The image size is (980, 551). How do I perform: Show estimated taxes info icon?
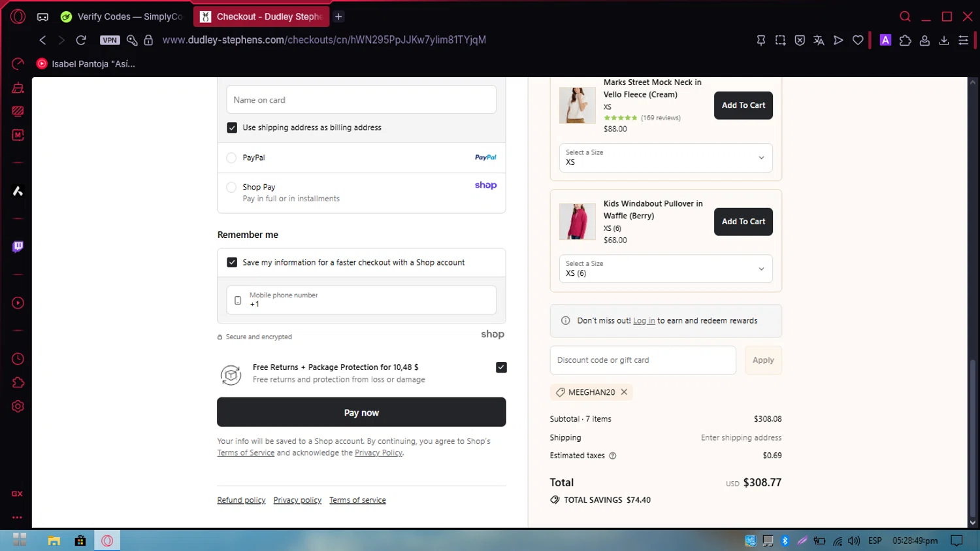click(x=612, y=456)
